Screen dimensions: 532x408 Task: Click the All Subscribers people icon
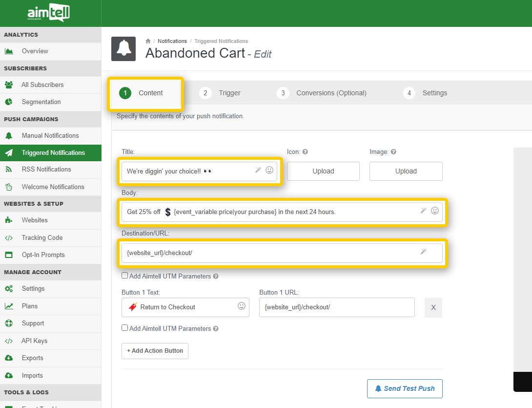coord(9,85)
